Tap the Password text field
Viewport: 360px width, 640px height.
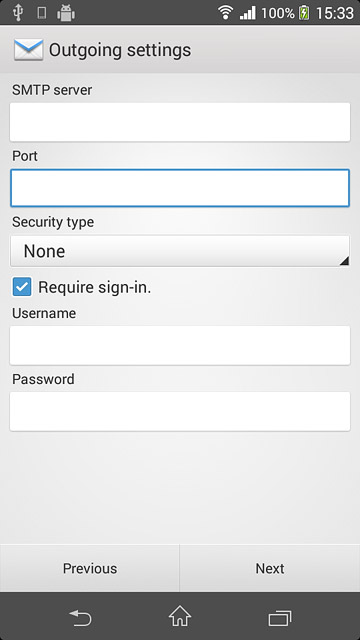pyautogui.click(x=180, y=411)
